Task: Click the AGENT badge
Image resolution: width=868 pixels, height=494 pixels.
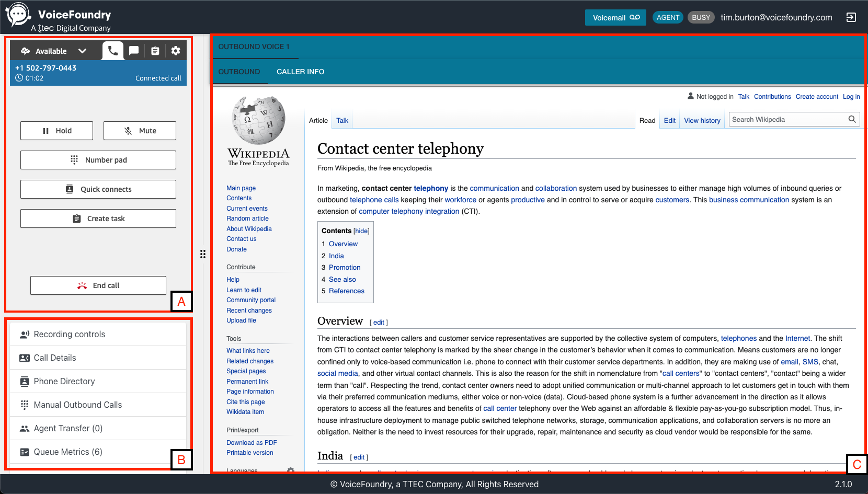Action: (668, 17)
